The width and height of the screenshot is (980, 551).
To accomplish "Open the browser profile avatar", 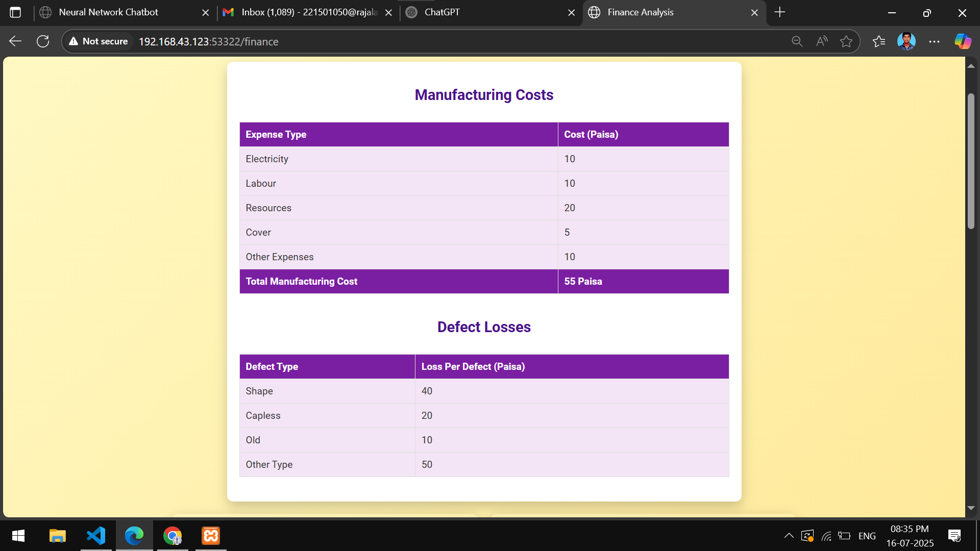I will [906, 41].
